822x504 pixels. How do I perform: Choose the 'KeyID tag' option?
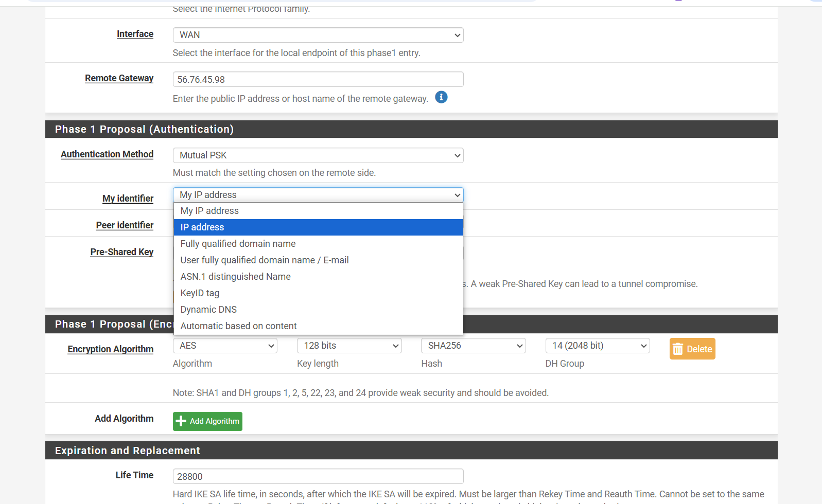pyautogui.click(x=318, y=293)
